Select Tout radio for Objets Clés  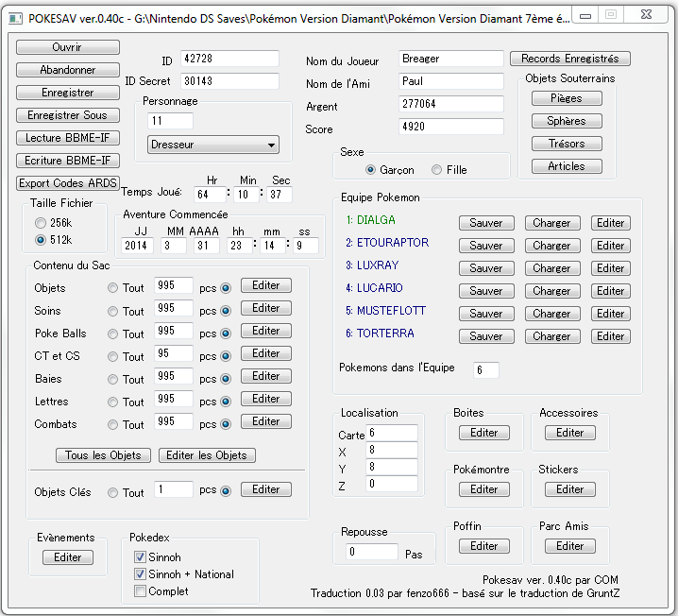click(x=113, y=492)
